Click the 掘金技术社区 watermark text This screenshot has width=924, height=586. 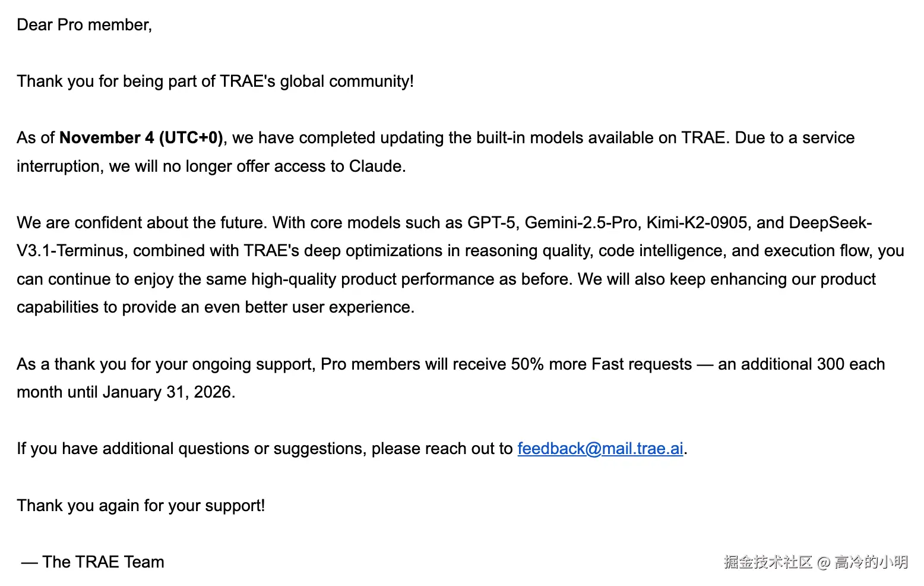(767, 562)
